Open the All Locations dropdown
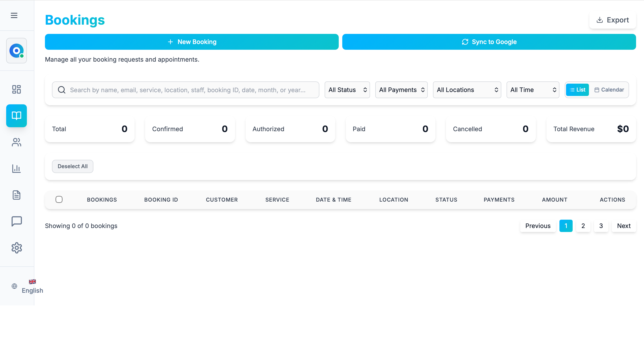The width and height of the screenshot is (644, 357). coord(467,90)
